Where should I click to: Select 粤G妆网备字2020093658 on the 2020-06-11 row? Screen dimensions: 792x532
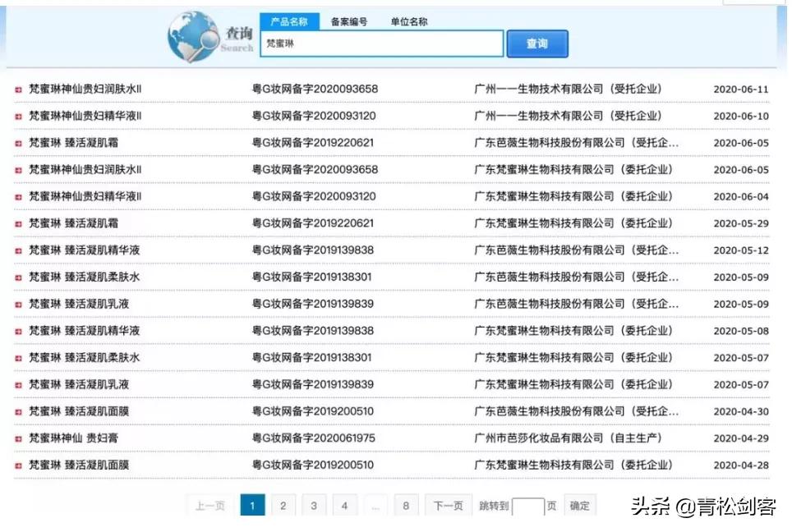click(315, 89)
